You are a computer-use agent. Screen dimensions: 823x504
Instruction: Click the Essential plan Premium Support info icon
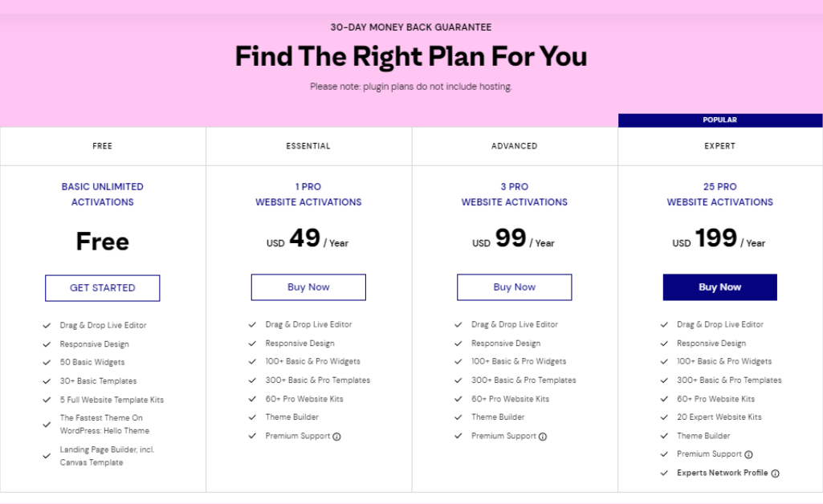tap(337, 437)
